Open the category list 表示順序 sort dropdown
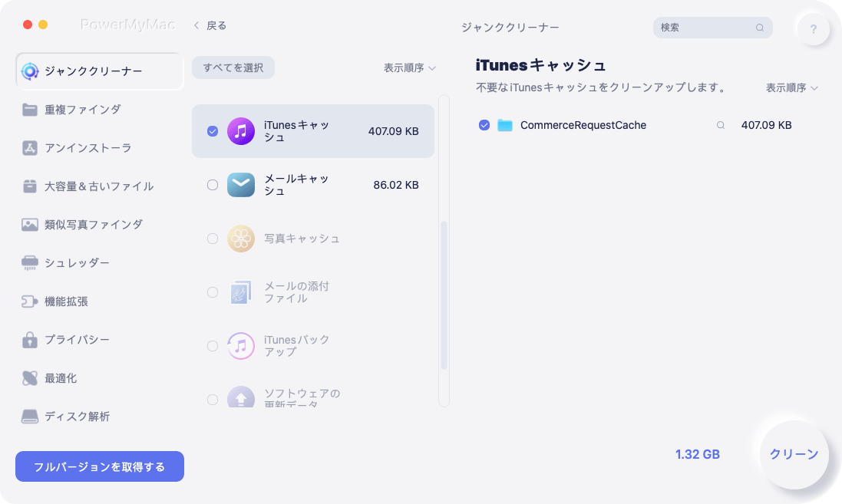 (409, 68)
